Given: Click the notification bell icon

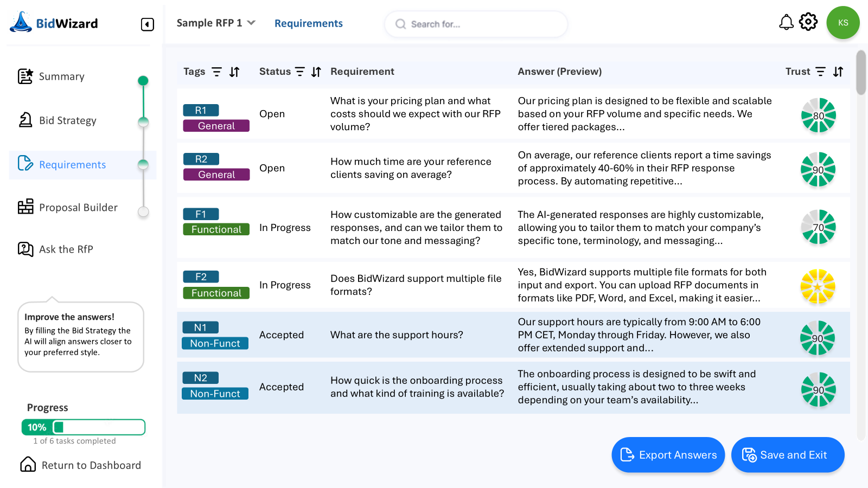Looking at the screenshot, I should click(x=786, y=22).
